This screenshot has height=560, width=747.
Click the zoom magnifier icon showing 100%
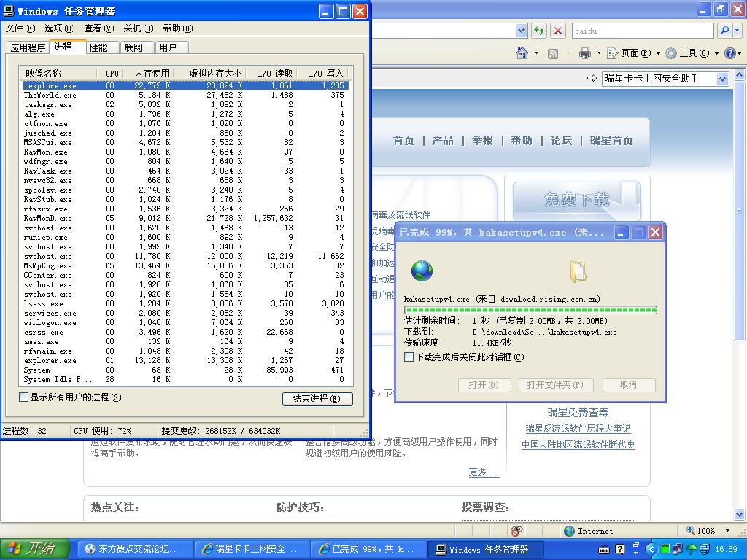point(690,531)
